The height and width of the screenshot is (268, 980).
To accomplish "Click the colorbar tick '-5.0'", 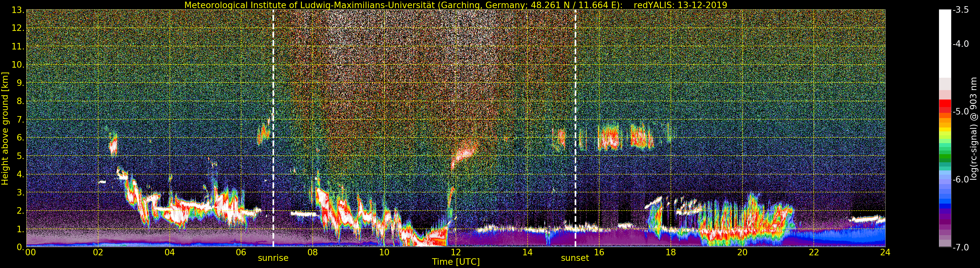I will [x=961, y=111].
